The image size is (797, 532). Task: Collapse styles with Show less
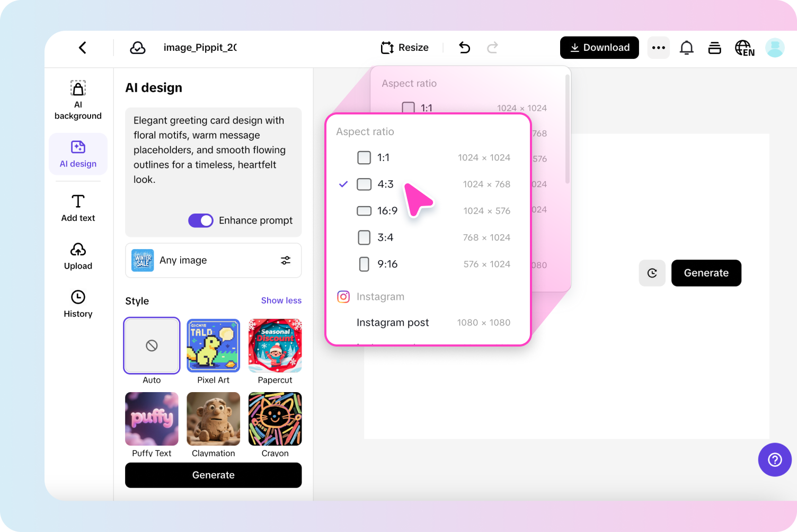[x=281, y=300]
